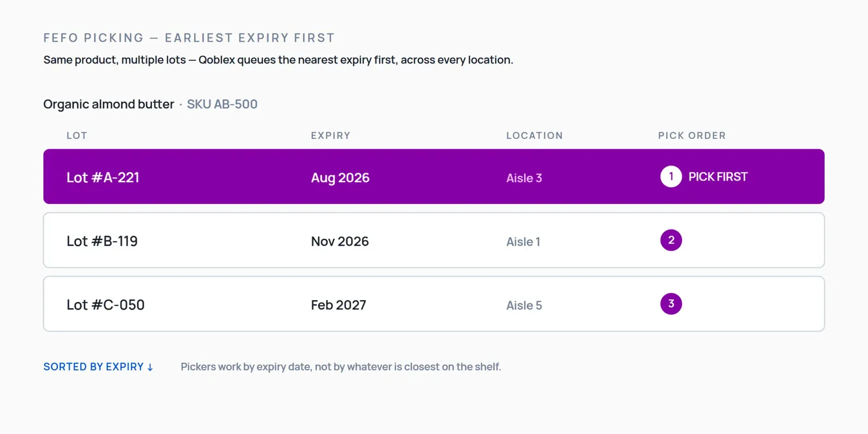Click the white number 1 pick-order badge

(x=671, y=176)
